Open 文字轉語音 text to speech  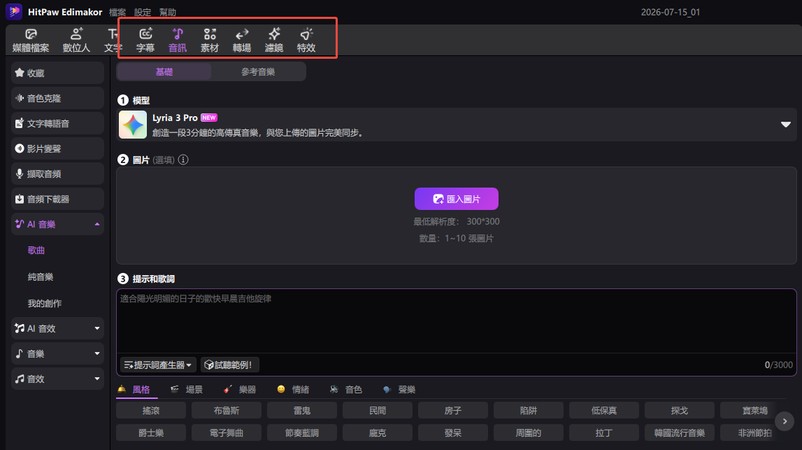57,123
